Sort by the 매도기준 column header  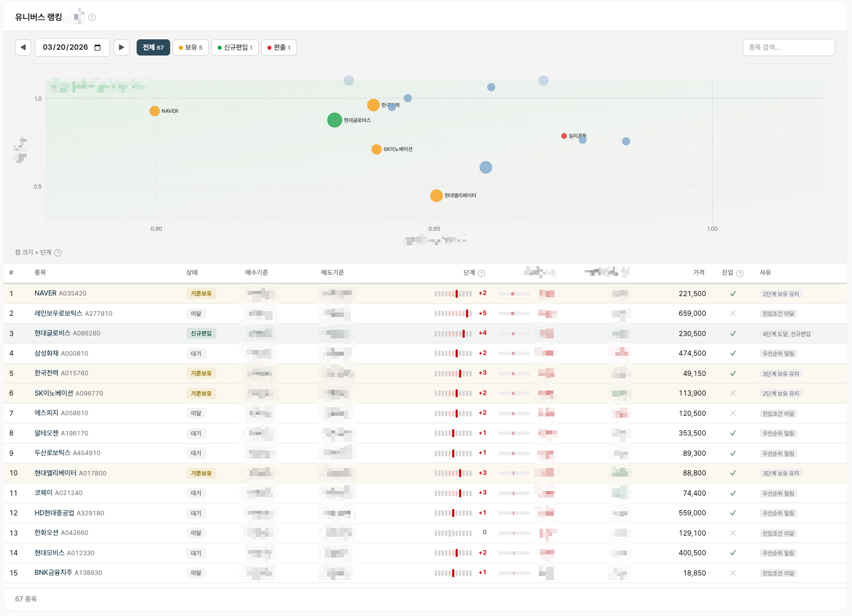click(x=333, y=272)
